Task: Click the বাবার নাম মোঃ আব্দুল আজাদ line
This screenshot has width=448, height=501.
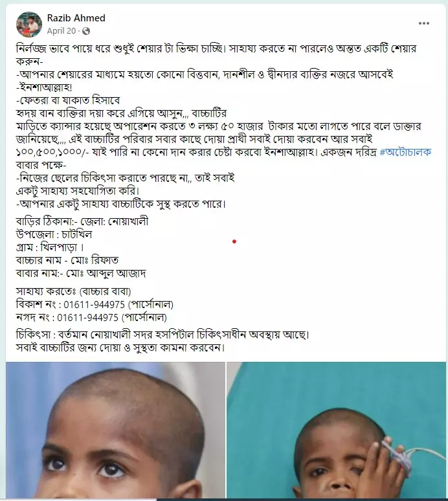Action: click(81, 274)
